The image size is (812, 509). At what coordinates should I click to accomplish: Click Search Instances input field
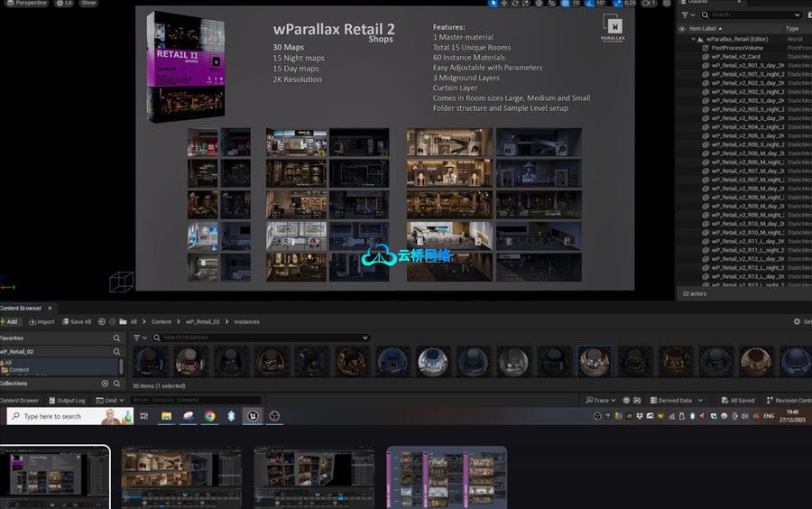click(261, 338)
